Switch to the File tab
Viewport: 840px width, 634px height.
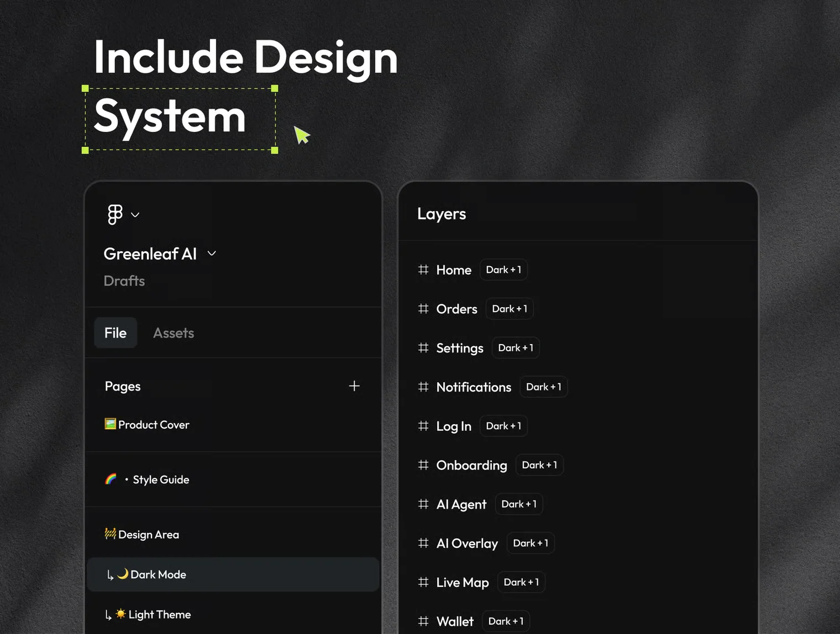coord(116,332)
